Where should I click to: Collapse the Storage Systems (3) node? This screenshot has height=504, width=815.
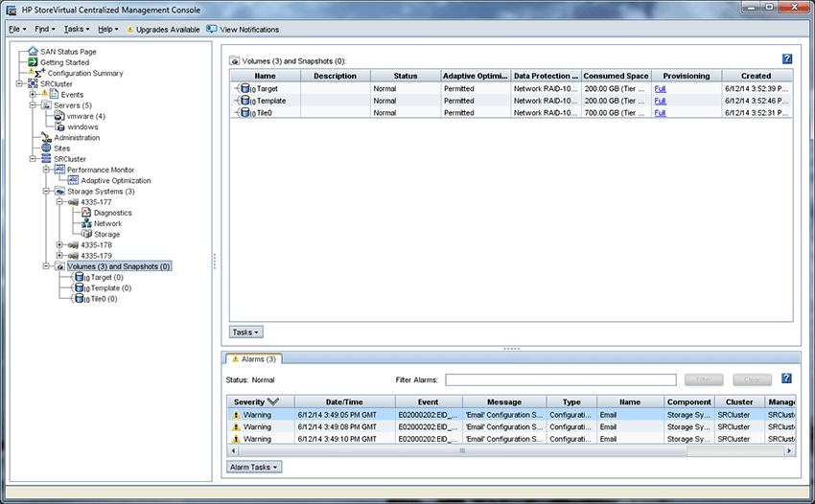46,192
